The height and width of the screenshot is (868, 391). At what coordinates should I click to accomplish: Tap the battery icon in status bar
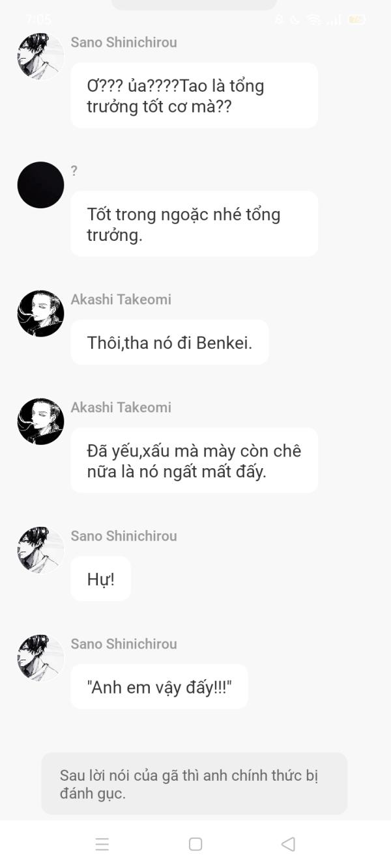356,20
